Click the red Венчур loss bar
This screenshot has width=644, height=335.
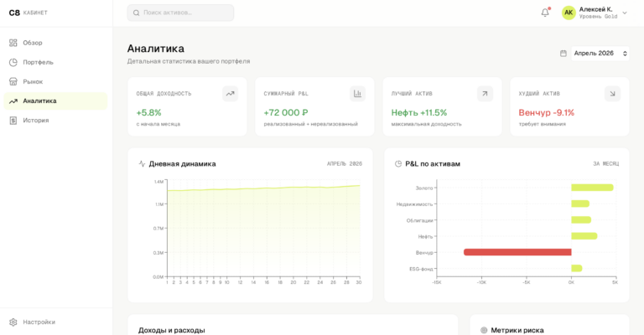pyautogui.click(x=517, y=252)
